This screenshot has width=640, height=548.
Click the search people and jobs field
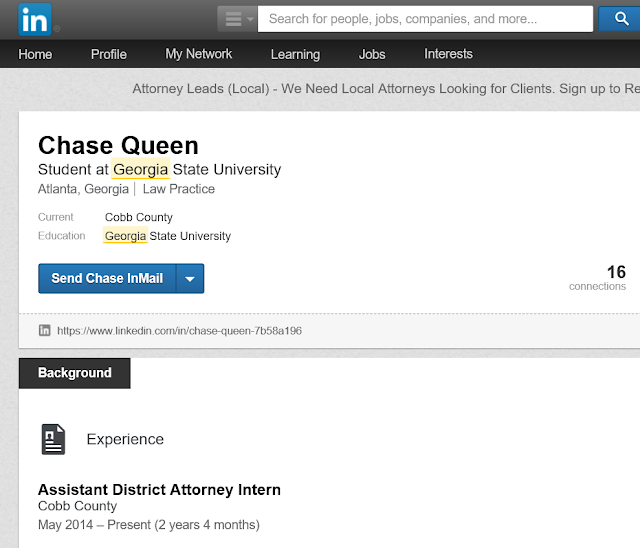click(425, 19)
